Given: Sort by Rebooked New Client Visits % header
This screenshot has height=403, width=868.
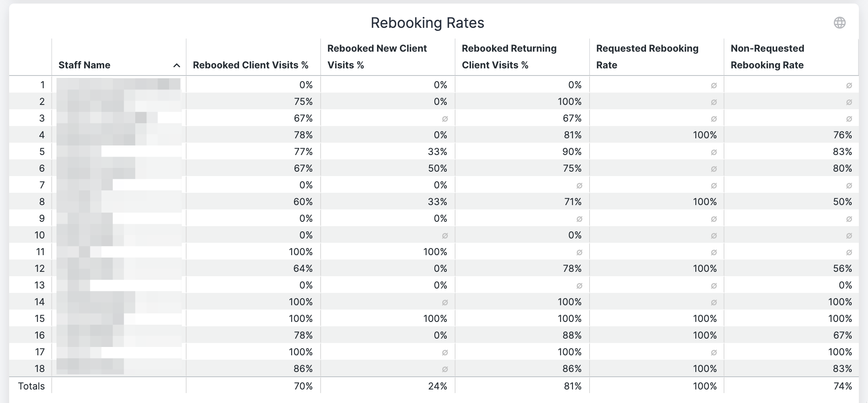Looking at the screenshot, I should point(377,57).
